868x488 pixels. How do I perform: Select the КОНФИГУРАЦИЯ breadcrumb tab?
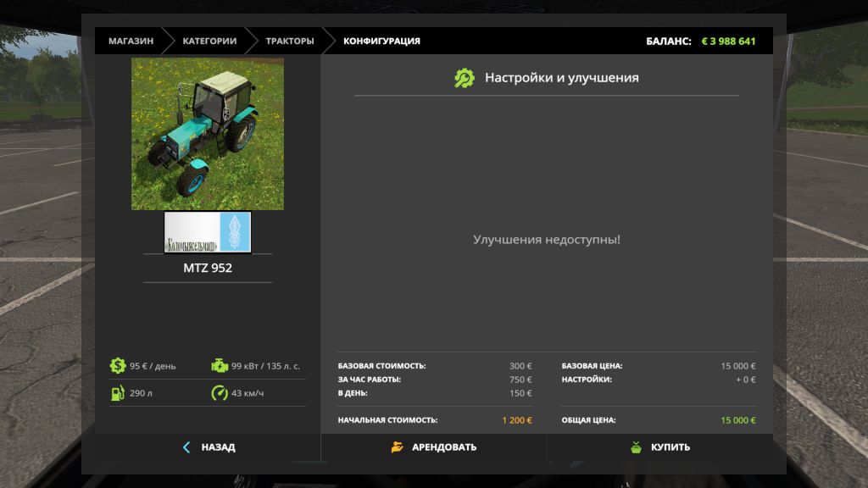[x=381, y=41]
